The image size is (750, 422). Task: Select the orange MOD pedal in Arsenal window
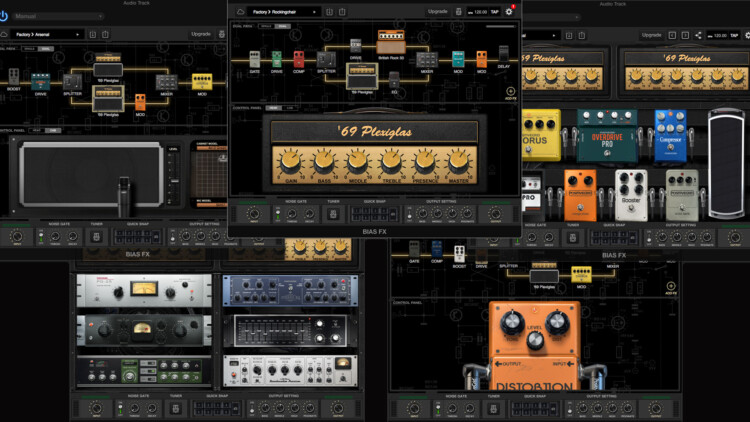140,102
